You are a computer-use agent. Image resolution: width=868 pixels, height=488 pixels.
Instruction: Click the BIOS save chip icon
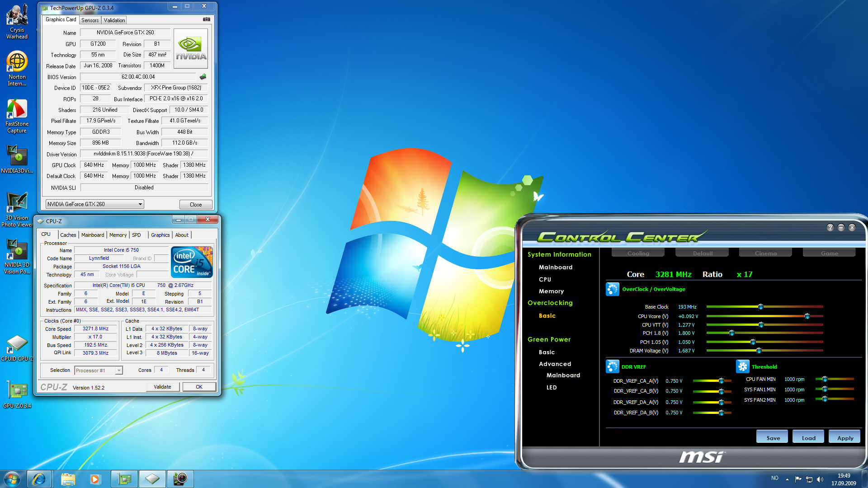(203, 77)
